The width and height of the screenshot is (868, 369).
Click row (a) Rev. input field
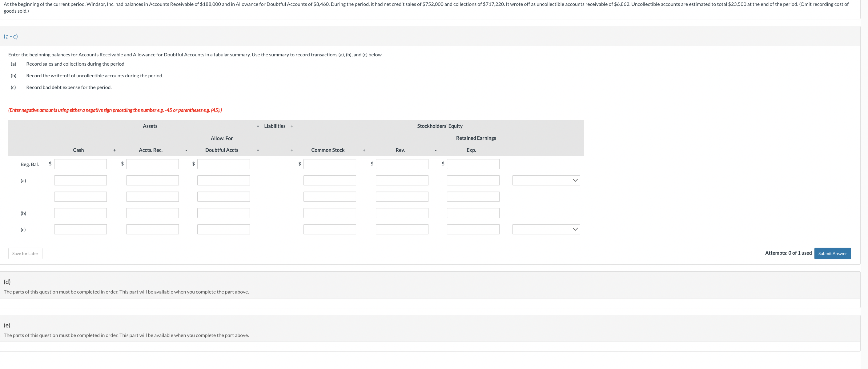click(x=402, y=180)
